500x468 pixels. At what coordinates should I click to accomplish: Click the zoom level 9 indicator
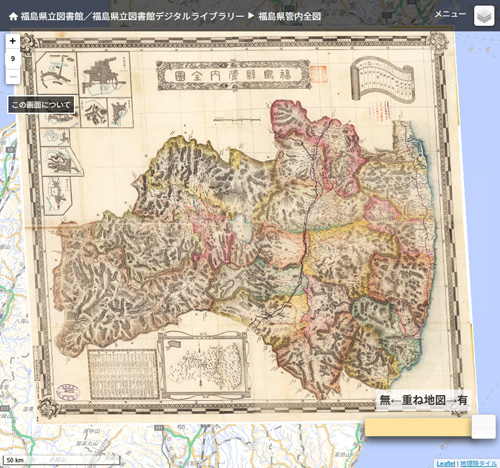pyautogui.click(x=13, y=59)
